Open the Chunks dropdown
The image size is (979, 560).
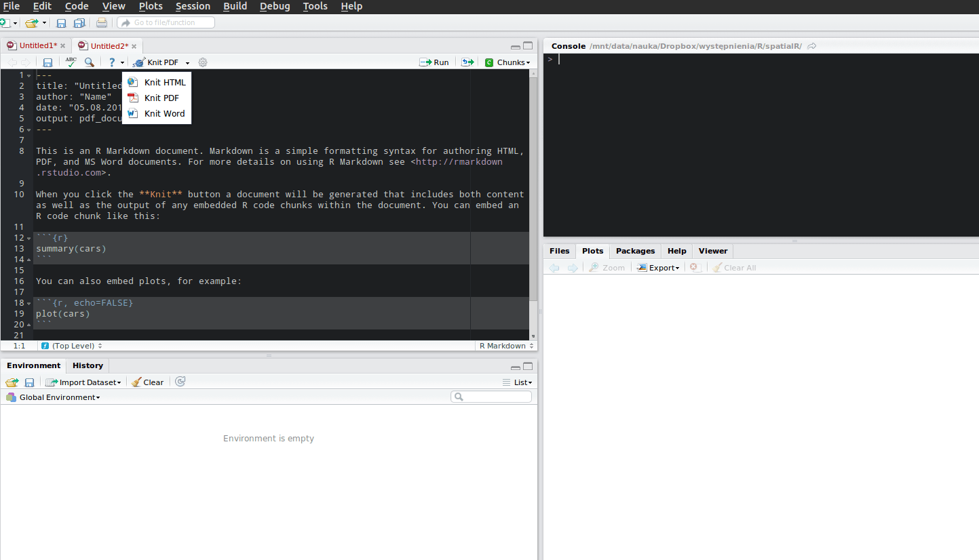(x=507, y=62)
